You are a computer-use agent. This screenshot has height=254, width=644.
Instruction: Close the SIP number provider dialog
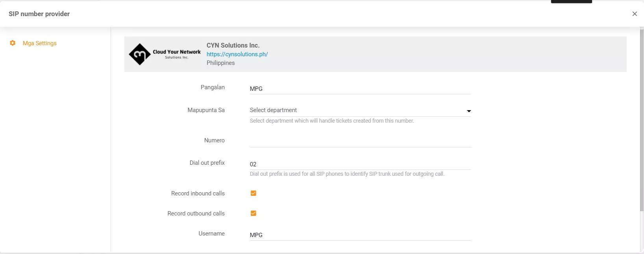634,14
